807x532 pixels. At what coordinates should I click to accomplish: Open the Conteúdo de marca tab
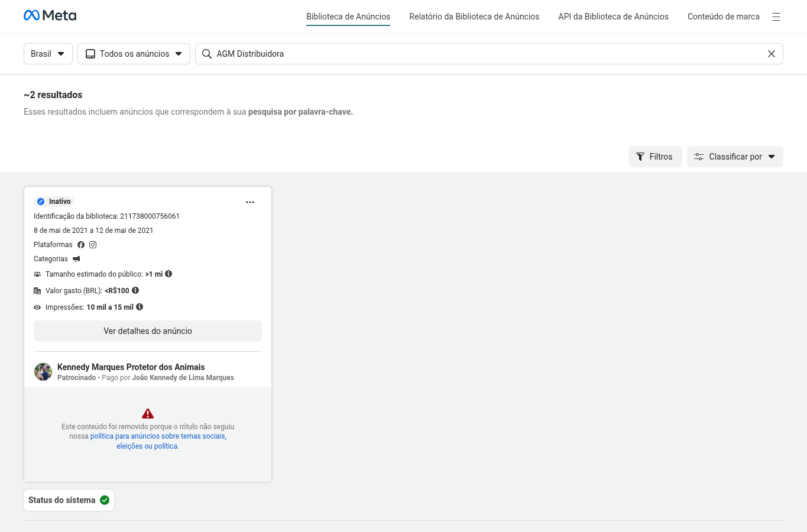point(723,17)
